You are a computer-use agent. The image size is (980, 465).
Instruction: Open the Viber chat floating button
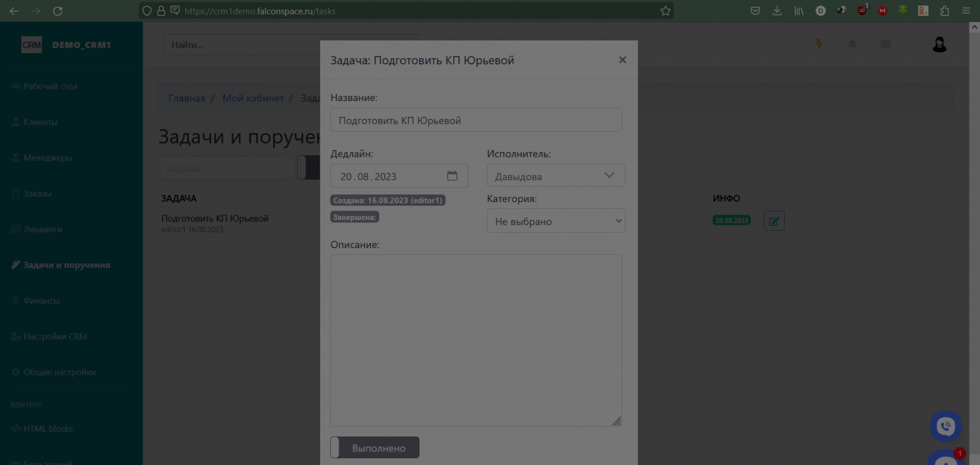[946, 426]
